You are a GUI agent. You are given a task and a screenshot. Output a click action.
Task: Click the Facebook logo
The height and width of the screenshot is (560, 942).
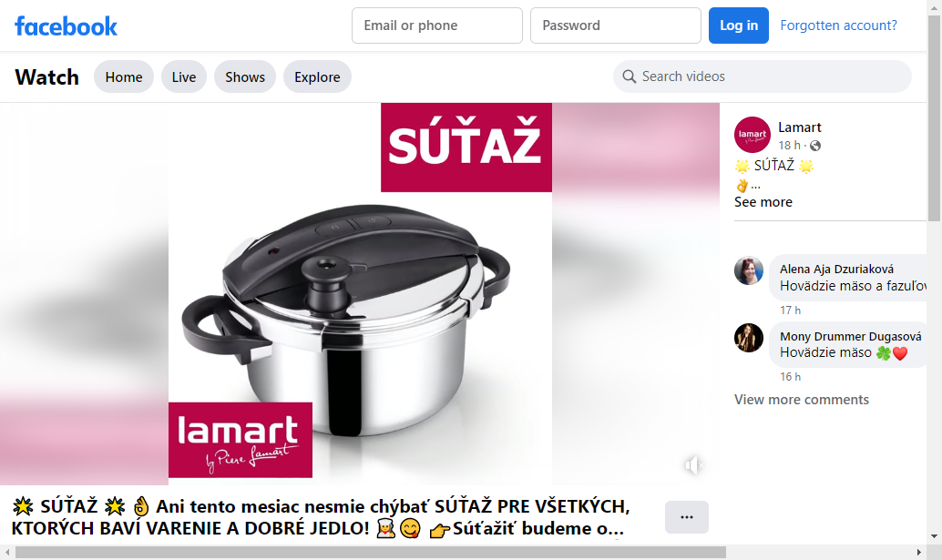coord(67,26)
